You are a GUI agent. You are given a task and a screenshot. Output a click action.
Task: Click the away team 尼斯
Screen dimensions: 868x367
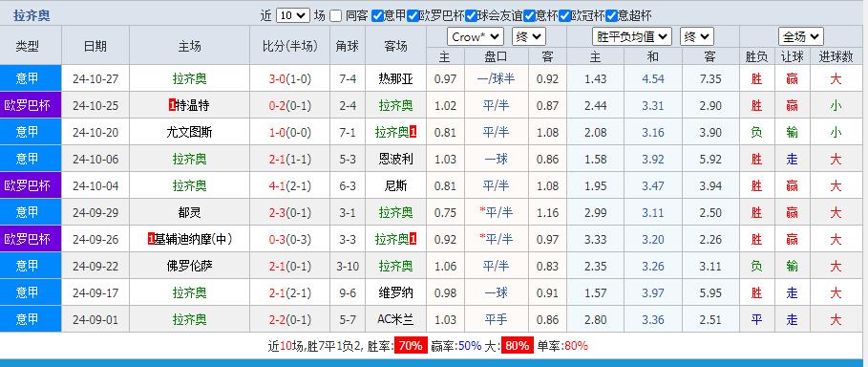click(395, 185)
